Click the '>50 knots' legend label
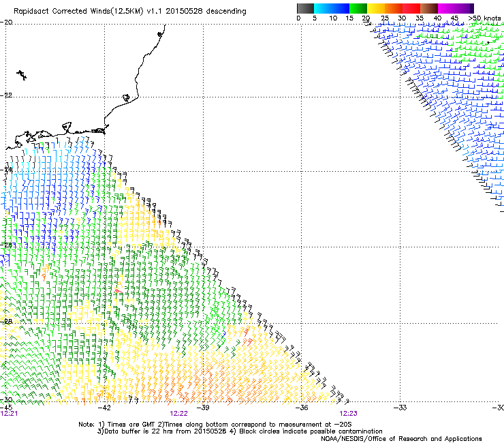Viewport: 504px width, 443px height. tap(484, 18)
